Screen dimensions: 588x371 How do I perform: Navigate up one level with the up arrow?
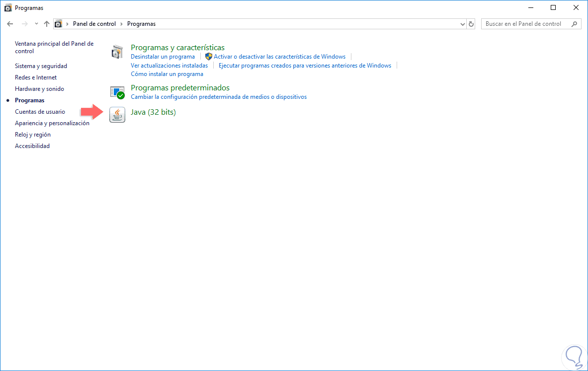pos(46,23)
